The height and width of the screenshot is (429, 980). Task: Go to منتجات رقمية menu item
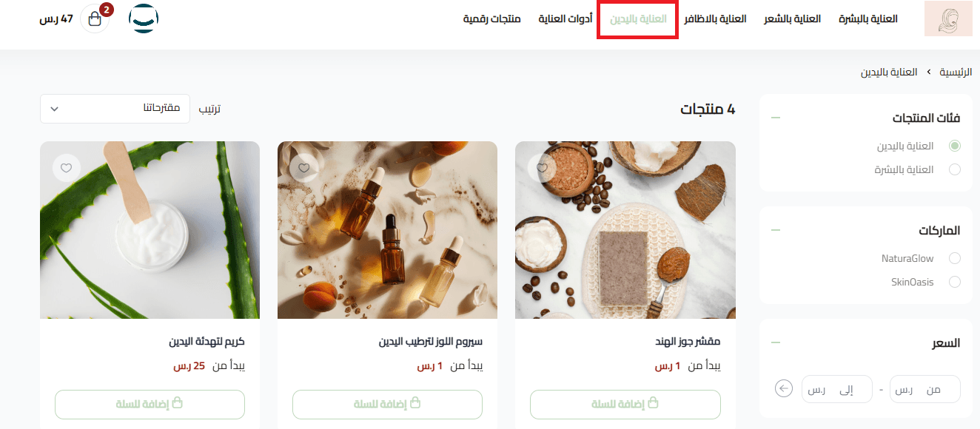[x=492, y=19]
